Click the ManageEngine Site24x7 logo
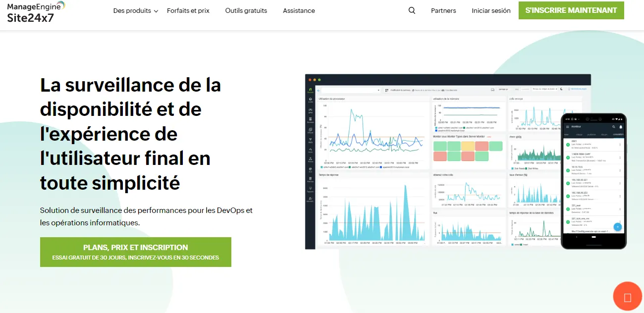Screen dimensions: 644x313 (36, 12)
